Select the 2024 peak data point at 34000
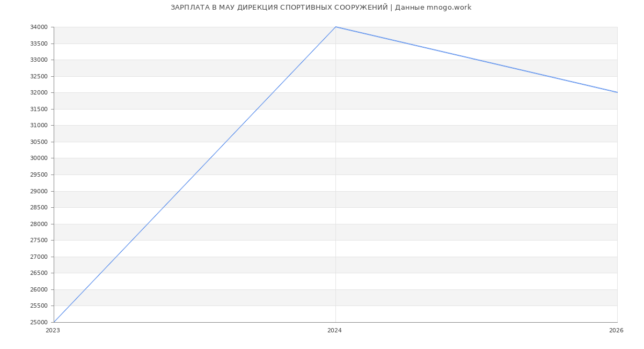This screenshot has width=644, height=349. (335, 27)
